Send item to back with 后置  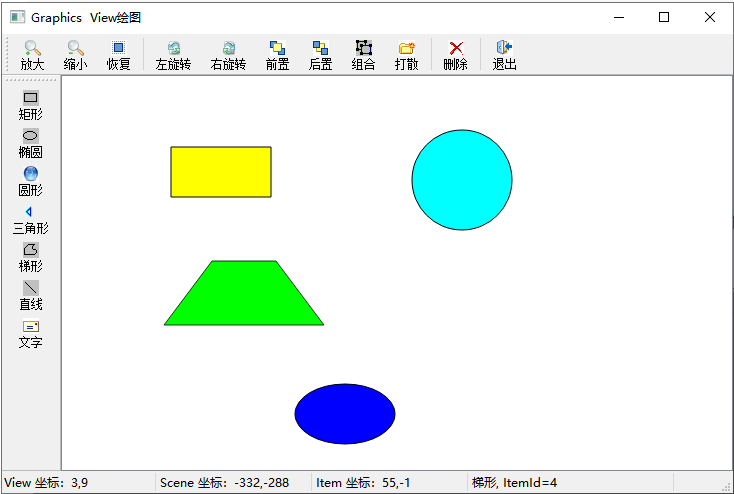[x=320, y=55]
